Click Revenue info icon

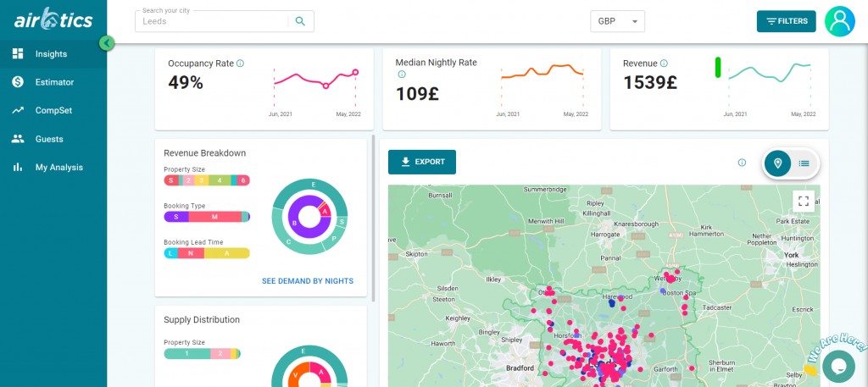click(664, 64)
